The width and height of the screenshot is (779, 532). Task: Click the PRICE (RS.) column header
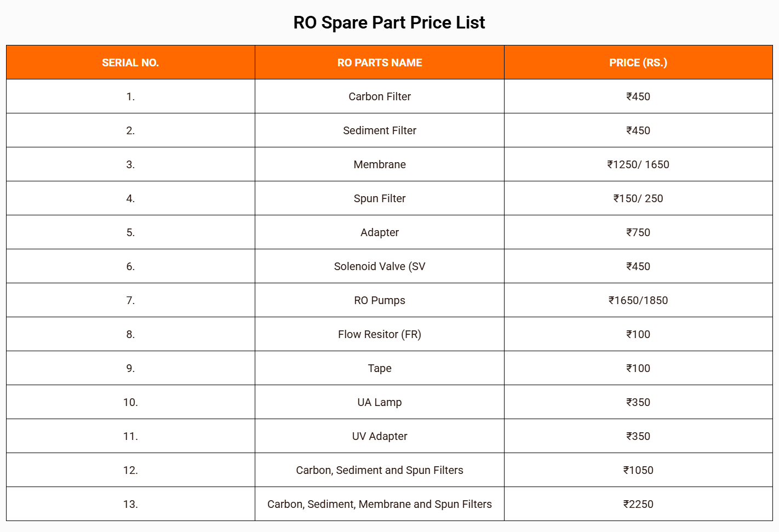(x=638, y=62)
